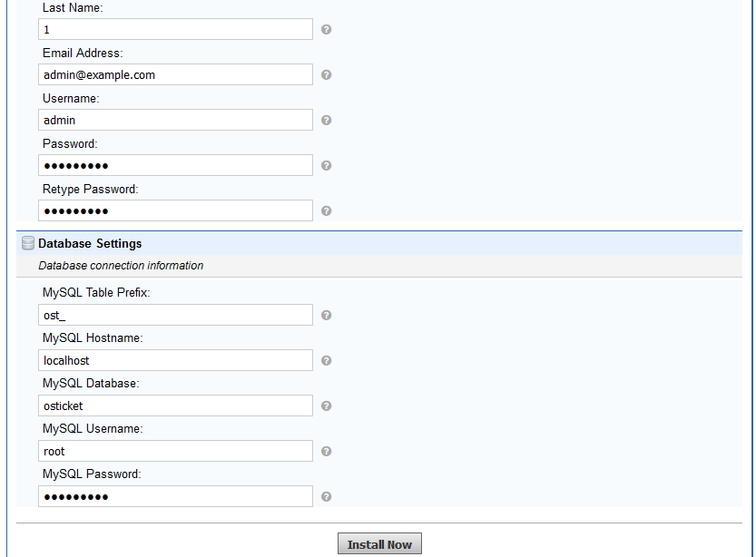Show help tip for Retype Password field
The image size is (756, 557).
(327, 210)
